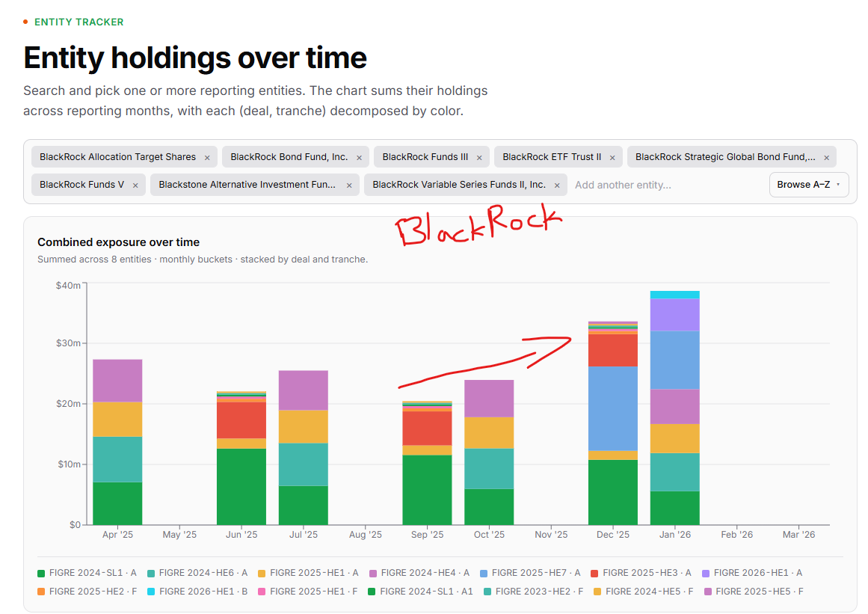Select the BlackRock Funds V chip label
868x614 pixels.
(82, 185)
